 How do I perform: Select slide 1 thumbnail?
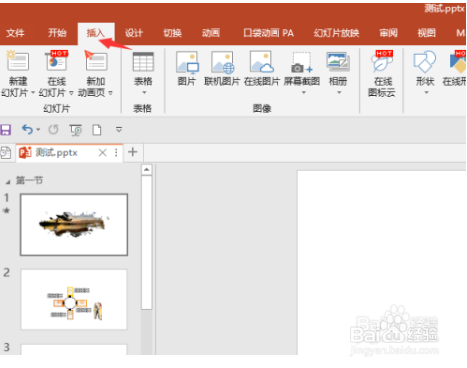tap(74, 225)
